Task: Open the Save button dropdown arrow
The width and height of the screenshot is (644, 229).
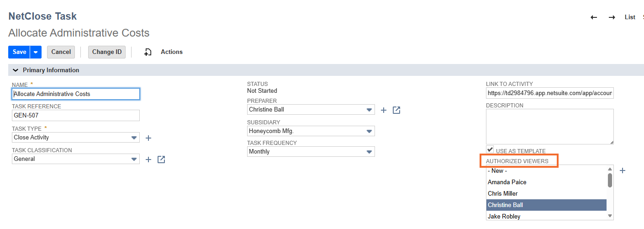Action: [36, 52]
